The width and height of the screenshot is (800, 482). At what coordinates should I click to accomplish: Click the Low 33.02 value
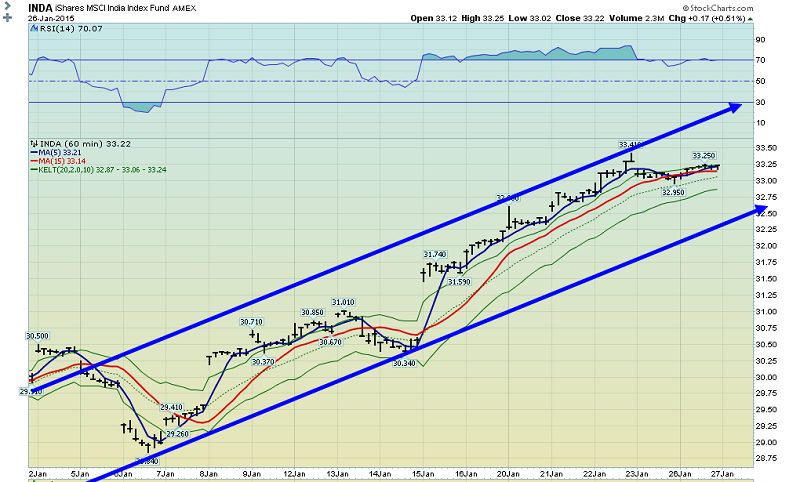tap(530, 18)
